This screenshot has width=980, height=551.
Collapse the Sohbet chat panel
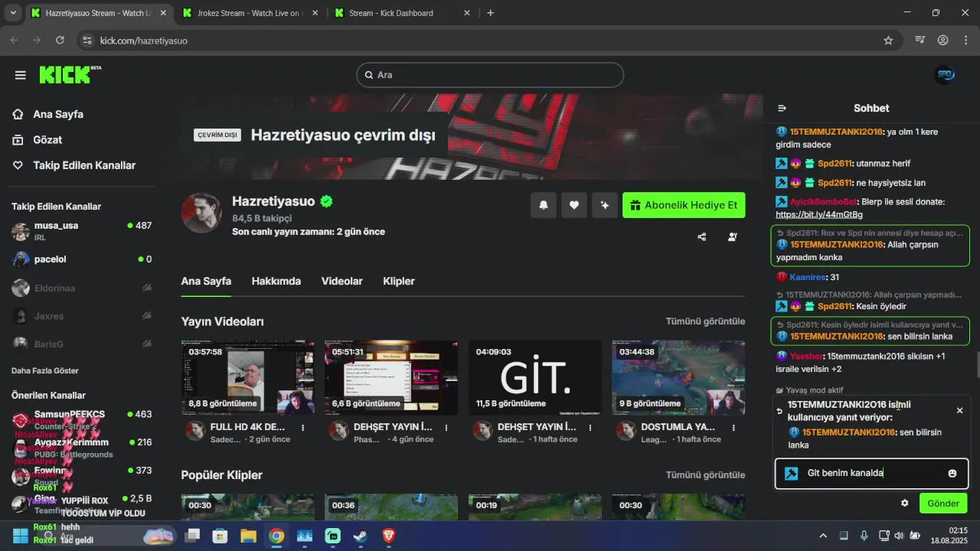(782, 108)
